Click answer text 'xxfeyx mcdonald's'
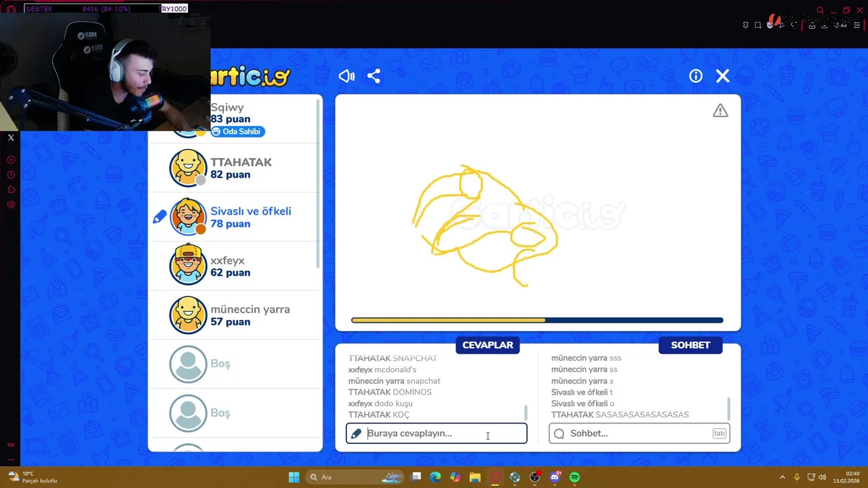868x488 pixels. point(382,369)
